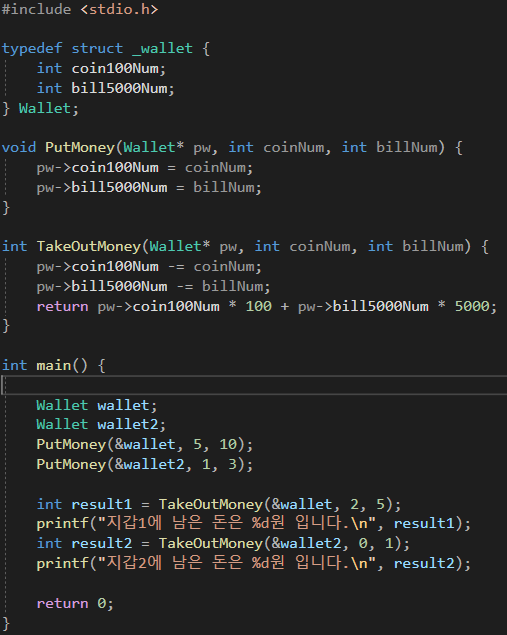Click the 'return 0;' statement

75,603
